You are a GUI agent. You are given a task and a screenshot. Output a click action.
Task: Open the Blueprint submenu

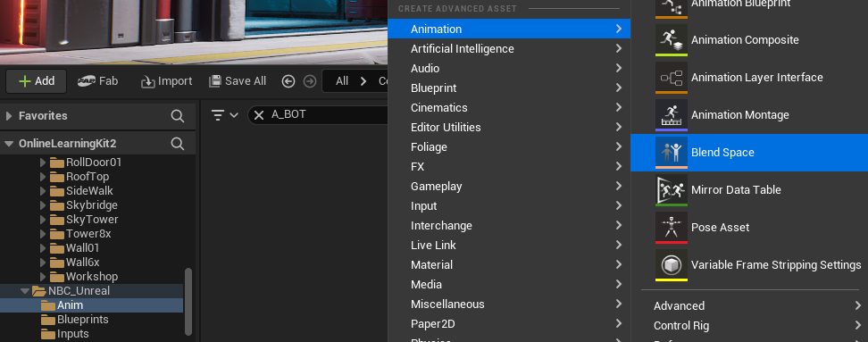click(x=509, y=88)
